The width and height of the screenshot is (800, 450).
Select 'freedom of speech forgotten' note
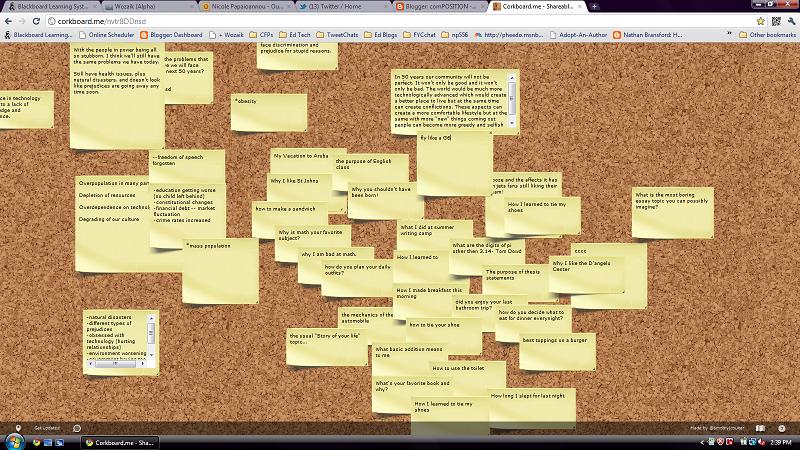coord(187,166)
